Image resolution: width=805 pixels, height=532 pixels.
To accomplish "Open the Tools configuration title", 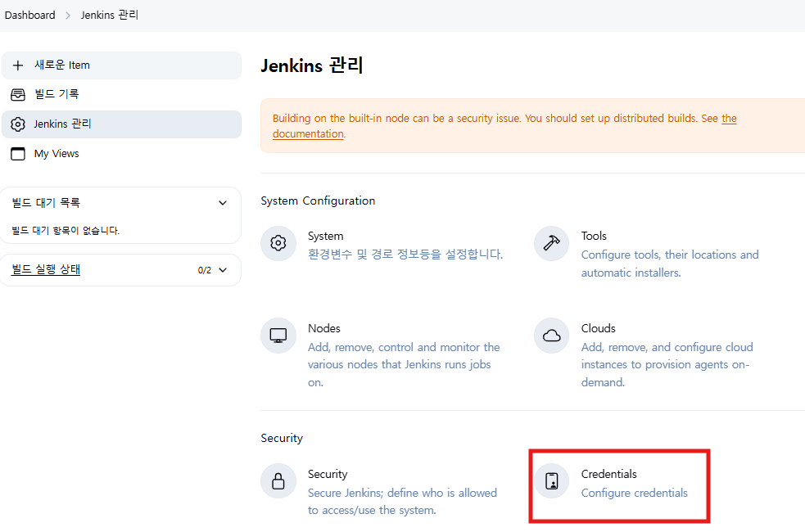I will pyautogui.click(x=594, y=236).
